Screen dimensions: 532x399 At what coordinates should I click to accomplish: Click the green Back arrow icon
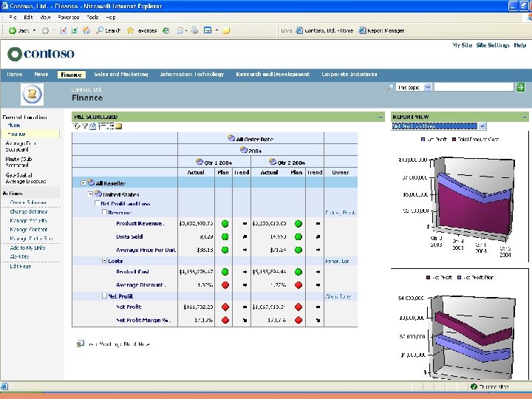(13, 30)
